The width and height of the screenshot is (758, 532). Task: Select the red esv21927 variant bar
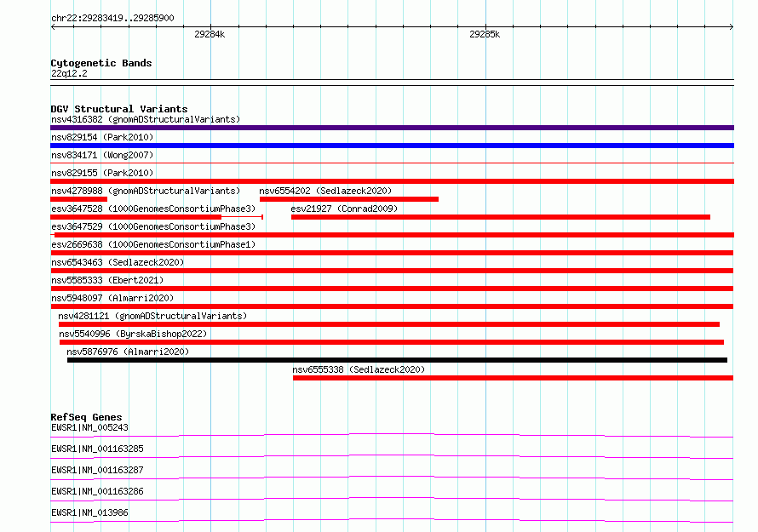click(500, 217)
